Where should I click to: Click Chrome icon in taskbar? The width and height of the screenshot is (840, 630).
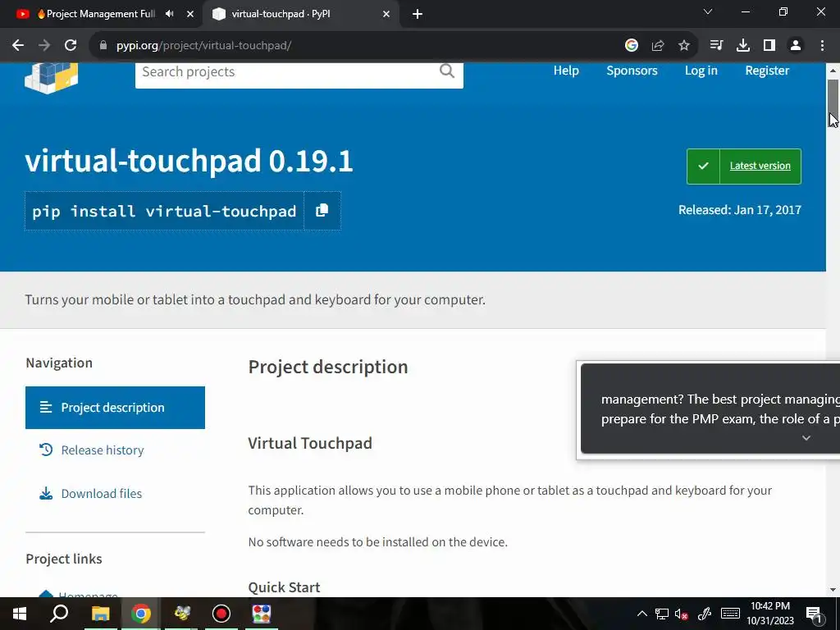[x=141, y=614]
